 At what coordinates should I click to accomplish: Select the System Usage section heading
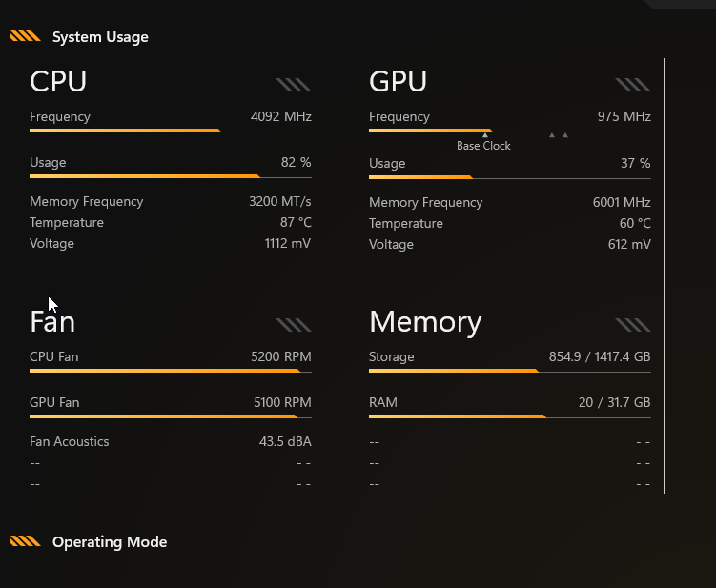(100, 37)
